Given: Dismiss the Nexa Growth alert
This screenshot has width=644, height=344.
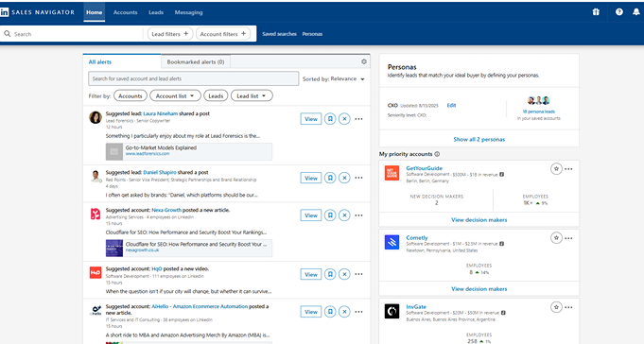Looking at the screenshot, I should pyautogui.click(x=344, y=215).
